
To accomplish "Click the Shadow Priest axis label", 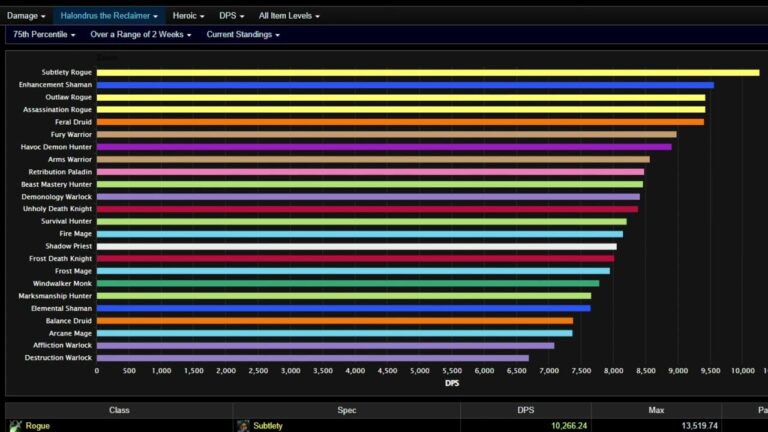I will coord(69,246).
